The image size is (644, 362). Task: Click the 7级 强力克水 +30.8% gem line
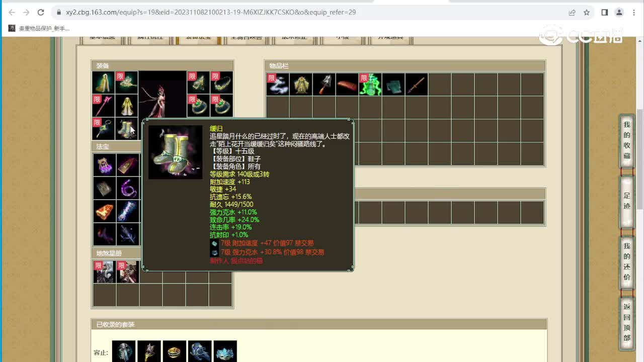(x=267, y=252)
